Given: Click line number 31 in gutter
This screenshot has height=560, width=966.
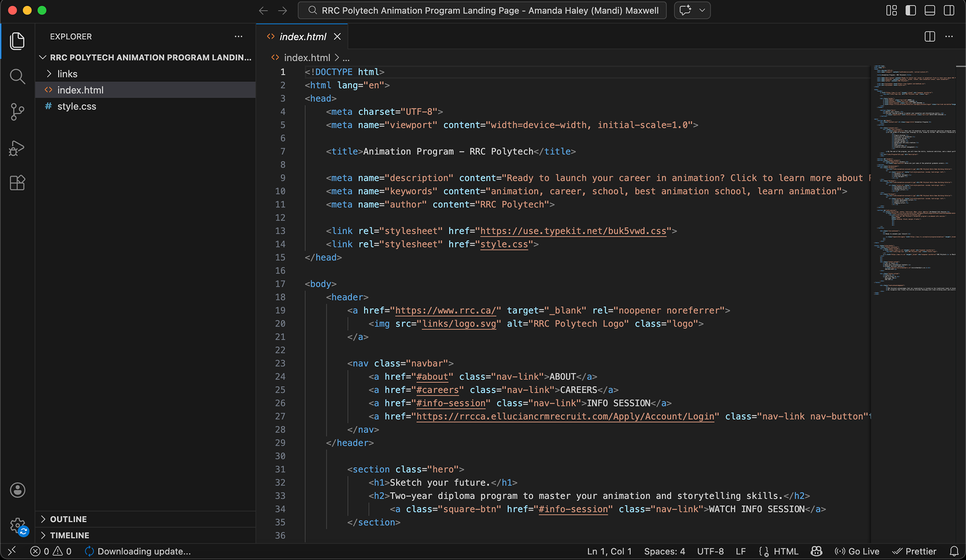Looking at the screenshot, I should [x=280, y=470].
